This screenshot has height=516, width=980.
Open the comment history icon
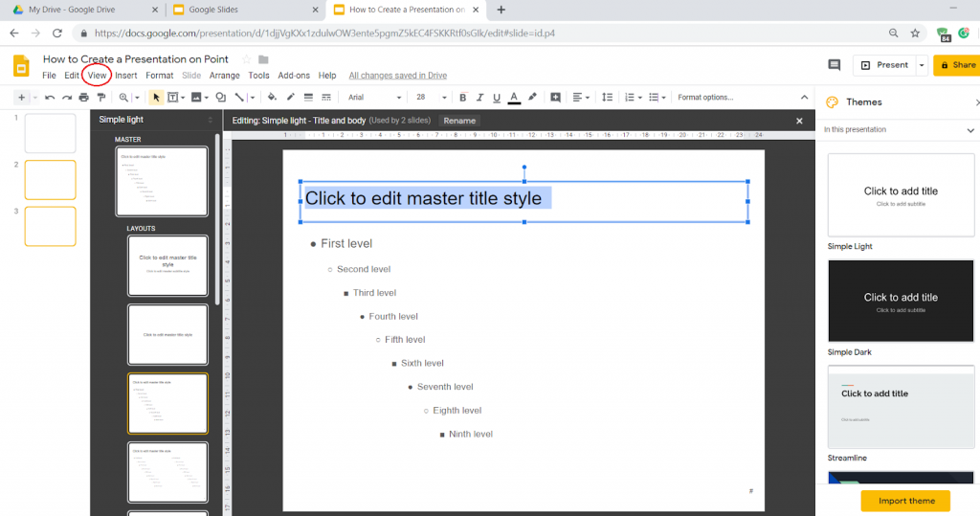click(834, 65)
